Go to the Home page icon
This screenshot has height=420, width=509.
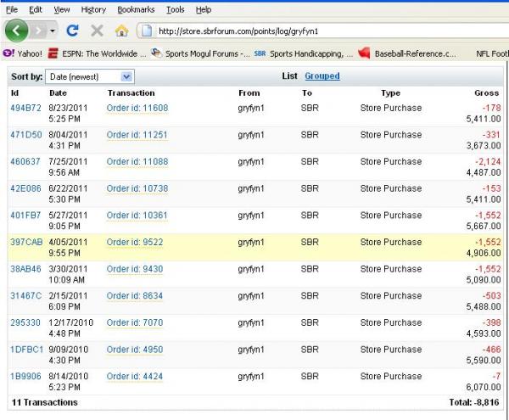pos(121,31)
